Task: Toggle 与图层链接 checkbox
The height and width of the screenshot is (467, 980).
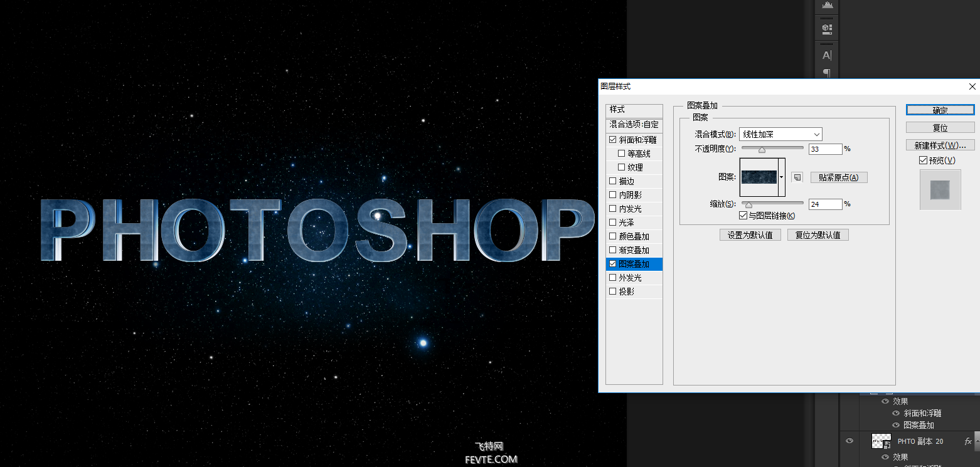Action: click(743, 216)
